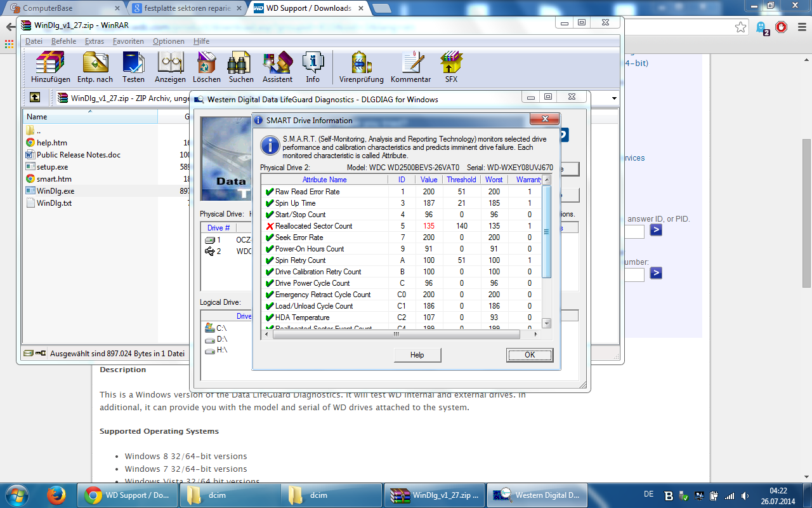Open WinRAR Hilfe menu
The height and width of the screenshot is (508, 812).
pyautogui.click(x=202, y=41)
